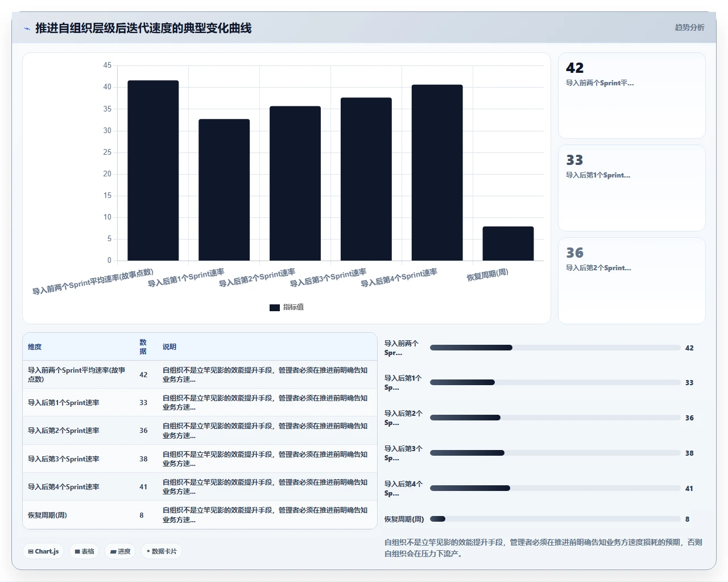The image size is (728, 582).
Task: Click the 导入后第1个Sprint速率 bar
Action: [x=224, y=190]
